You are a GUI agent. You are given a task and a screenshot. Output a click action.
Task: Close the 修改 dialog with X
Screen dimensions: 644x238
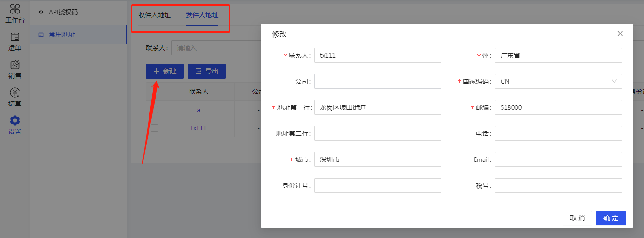tap(620, 33)
